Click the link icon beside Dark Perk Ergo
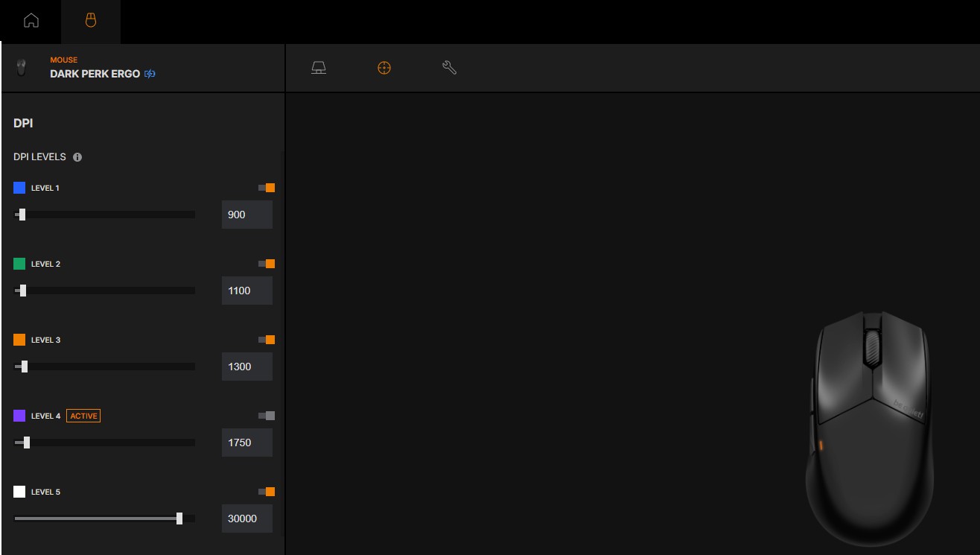980x555 pixels. point(150,74)
